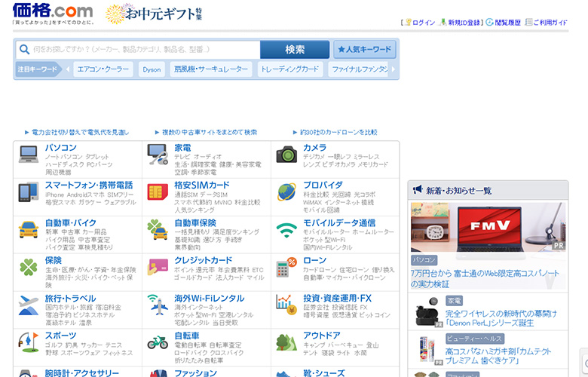Open the ご利用ガイド link
Image resolution: width=588 pixels, height=377 pixels.
coord(550,23)
